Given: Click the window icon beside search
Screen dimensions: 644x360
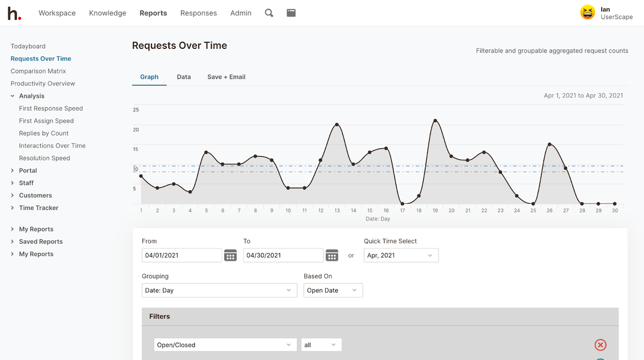Looking at the screenshot, I should point(291,13).
